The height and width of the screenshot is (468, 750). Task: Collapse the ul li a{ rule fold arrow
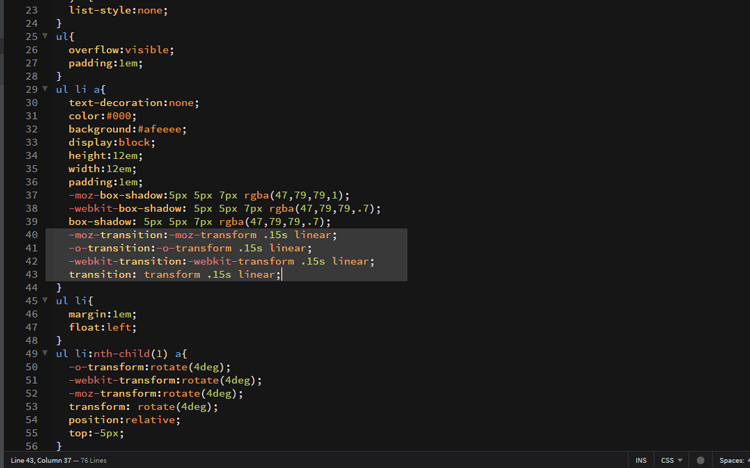pyautogui.click(x=45, y=89)
